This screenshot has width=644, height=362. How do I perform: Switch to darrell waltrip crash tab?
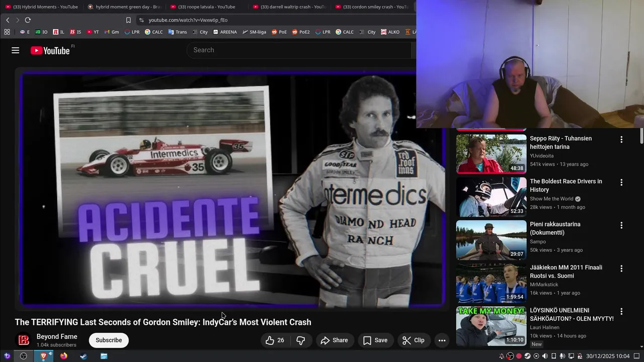point(289,7)
